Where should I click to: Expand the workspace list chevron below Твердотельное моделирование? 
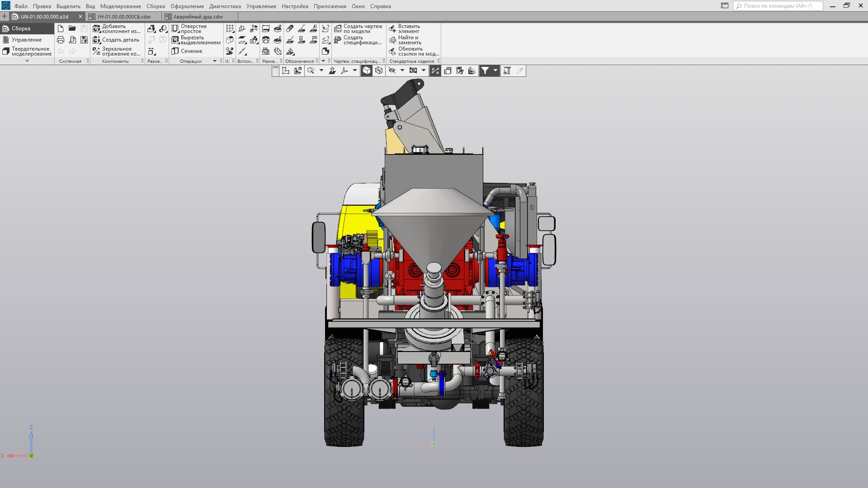coord(27,61)
